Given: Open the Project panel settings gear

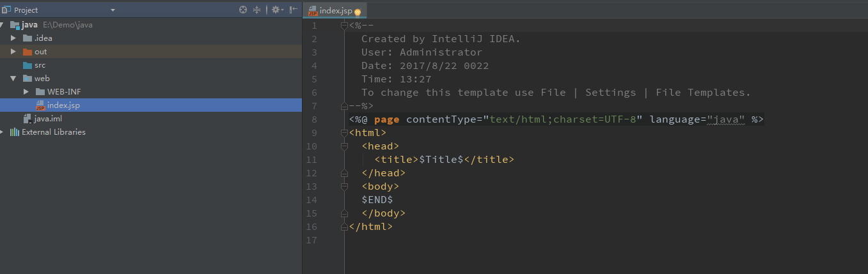Looking at the screenshot, I should 276,10.
